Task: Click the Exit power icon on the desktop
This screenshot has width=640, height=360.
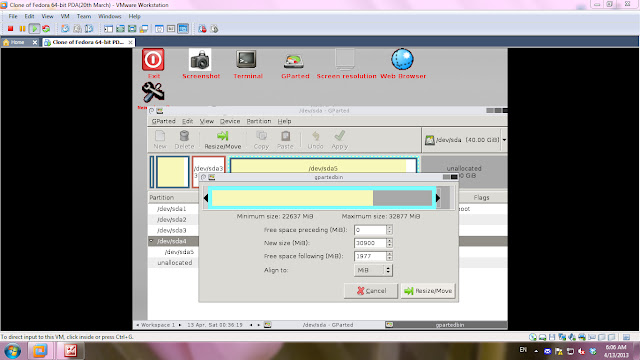Action: [x=153, y=60]
